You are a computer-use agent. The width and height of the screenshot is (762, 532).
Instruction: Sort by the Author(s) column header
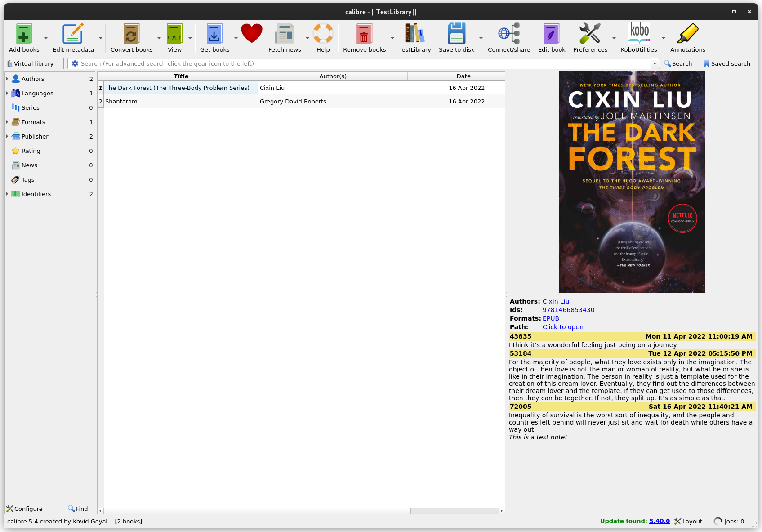(x=333, y=76)
